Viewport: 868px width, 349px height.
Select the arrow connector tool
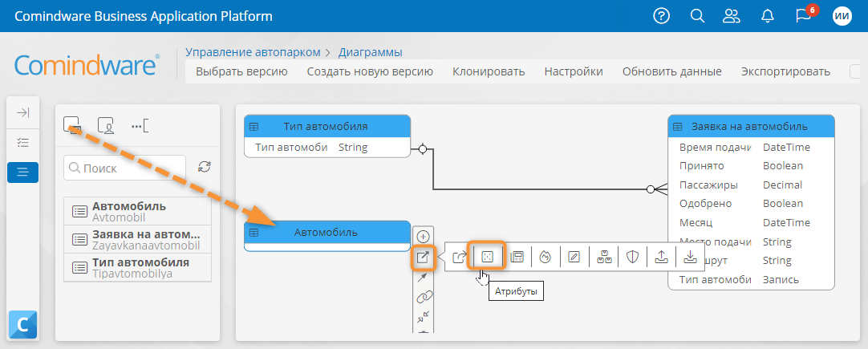[x=423, y=277]
